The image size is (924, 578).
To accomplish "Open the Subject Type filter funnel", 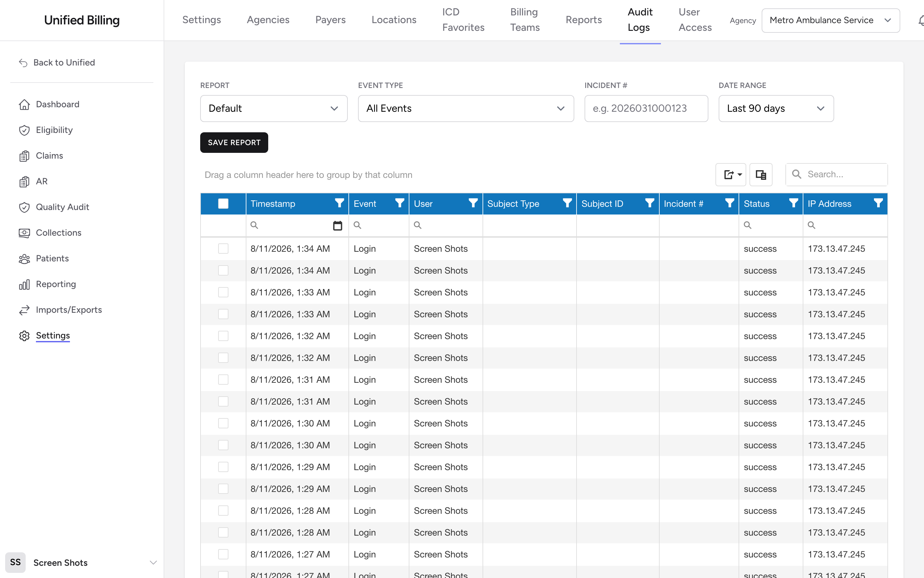I will pos(567,203).
